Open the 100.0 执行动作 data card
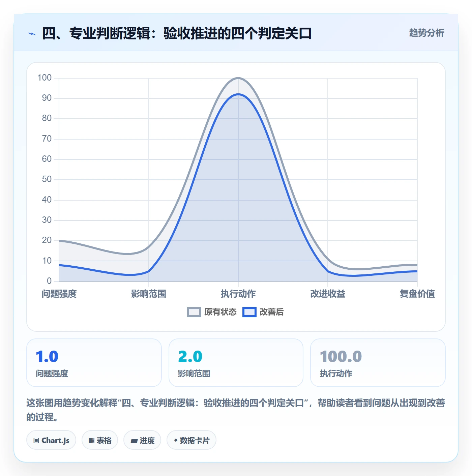 coord(378,363)
